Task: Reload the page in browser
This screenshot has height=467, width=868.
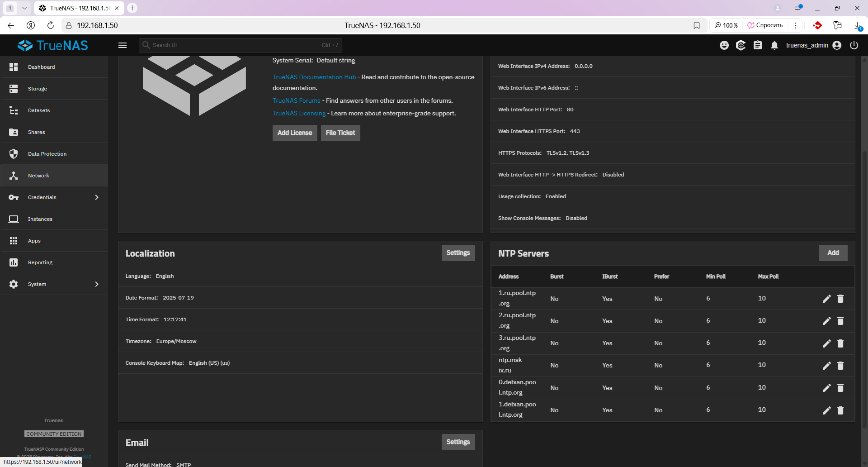Action: [x=51, y=25]
